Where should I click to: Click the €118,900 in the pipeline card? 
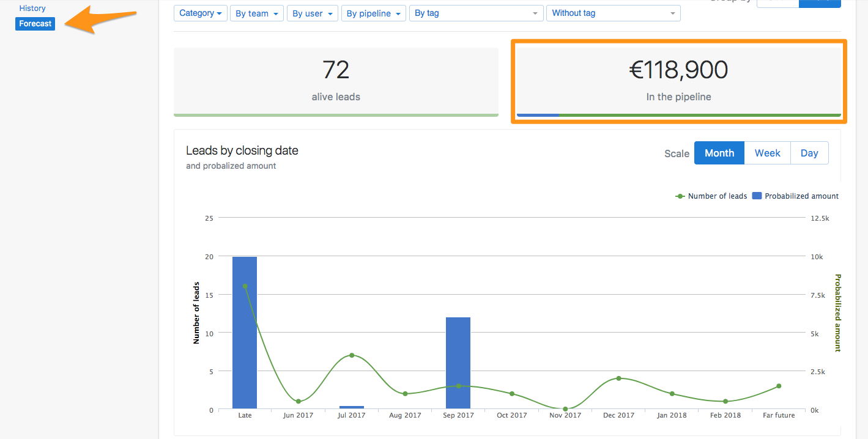tap(678, 81)
